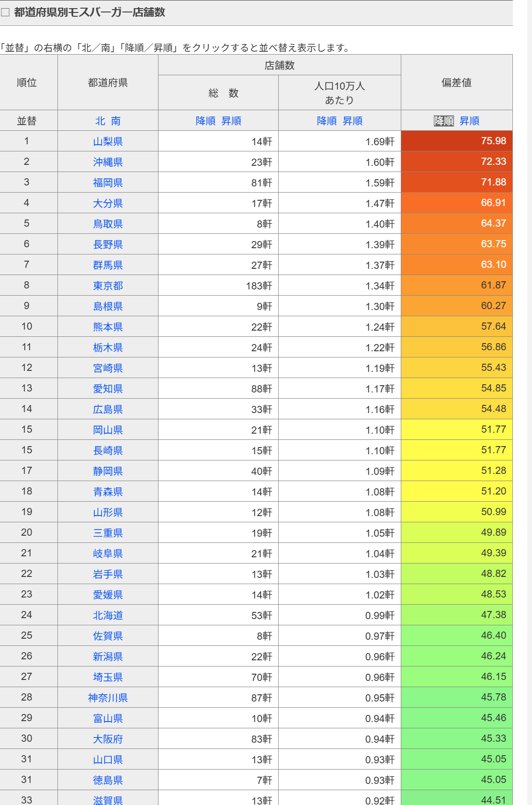Click the 愛知県 link
Image resolution: width=532 pixels, height=805 pixels.
coord(108,389)
